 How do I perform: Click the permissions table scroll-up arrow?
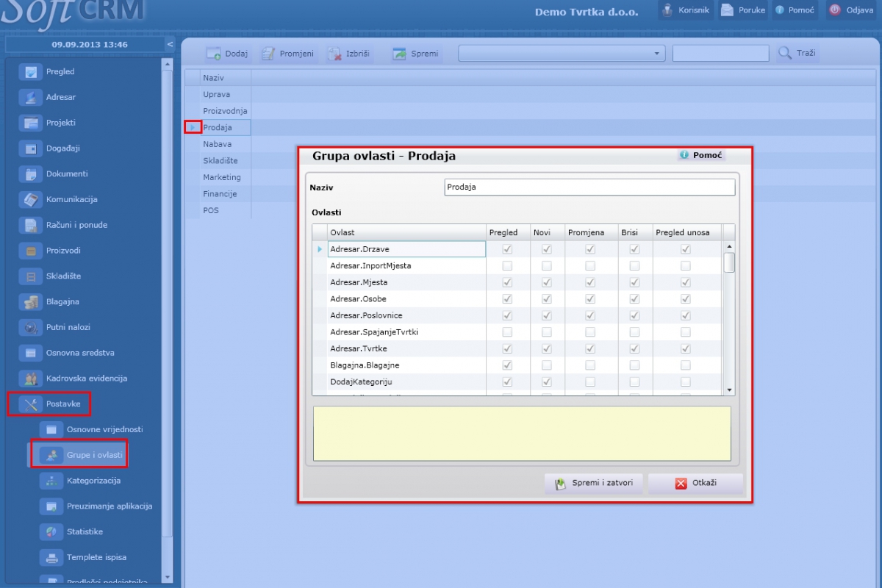pyautogui.click(x=729, y=247)
